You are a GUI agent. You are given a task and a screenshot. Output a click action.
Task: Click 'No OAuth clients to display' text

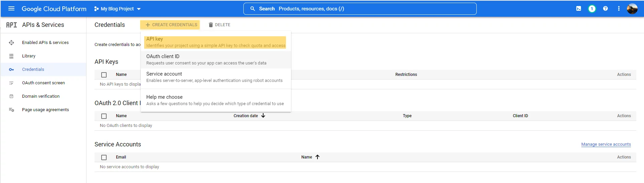tap(126, 126)
